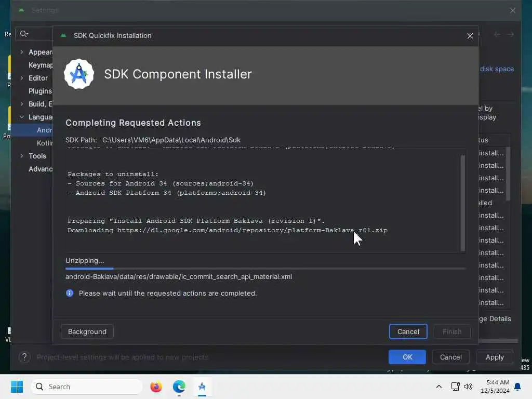Open Microsoft Edge from the taskbar
The height and width of the screenshot is (399, 532).
click(179, 387)
